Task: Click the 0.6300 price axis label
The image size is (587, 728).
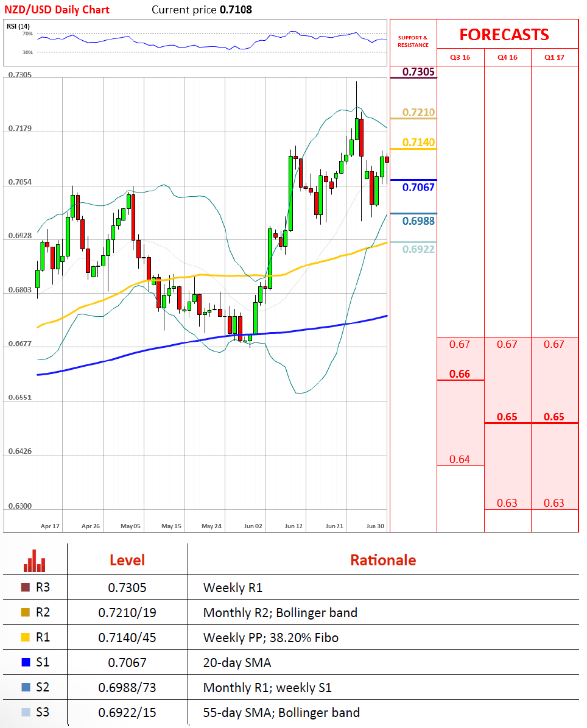Action: 20,506
